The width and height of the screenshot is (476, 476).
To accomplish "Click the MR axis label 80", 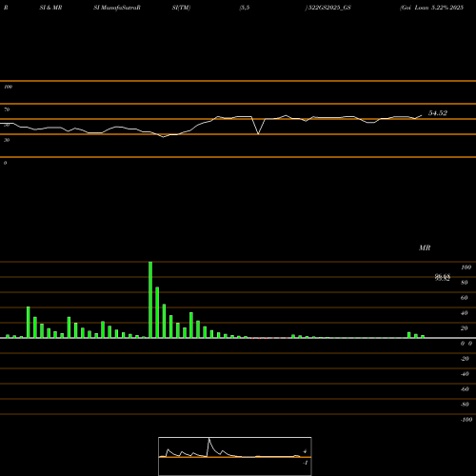I will tap(465, 283).
